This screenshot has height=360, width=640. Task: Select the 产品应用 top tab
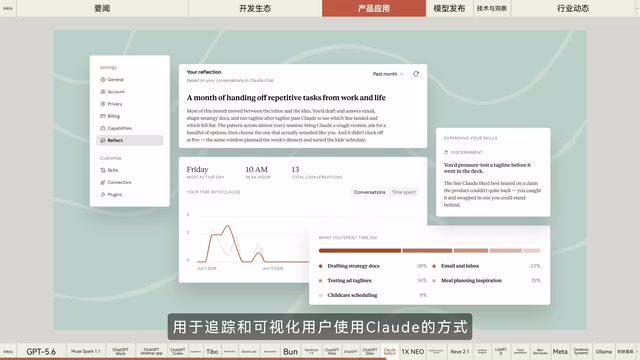pos(374,8)
